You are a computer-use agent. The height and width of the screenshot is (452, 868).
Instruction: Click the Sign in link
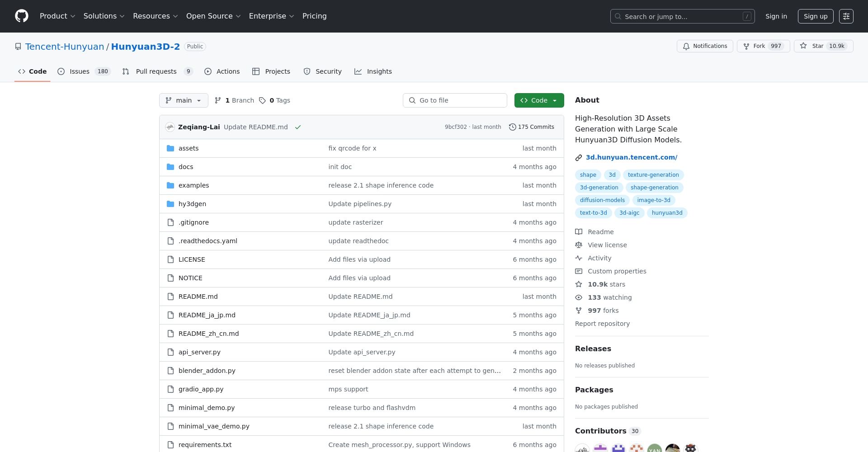pos(776,16)
